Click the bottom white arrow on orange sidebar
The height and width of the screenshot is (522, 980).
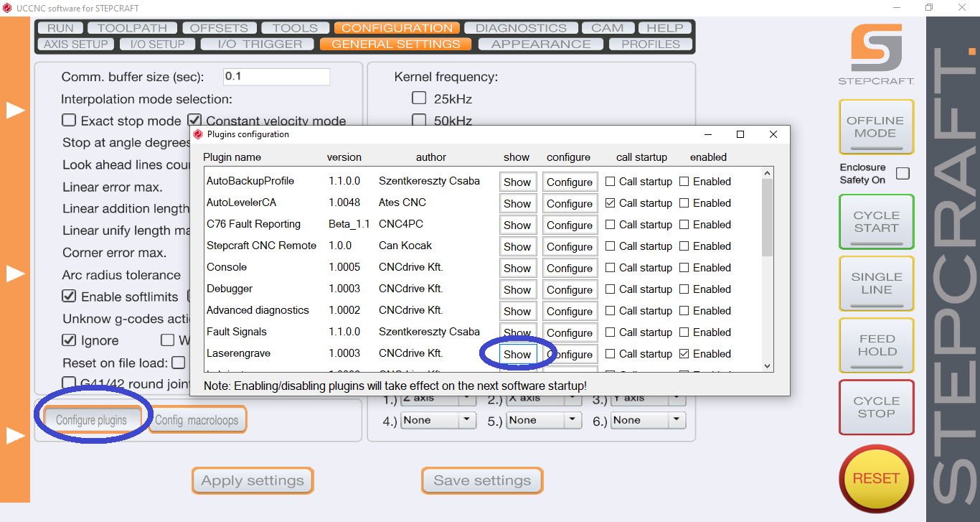16,436
